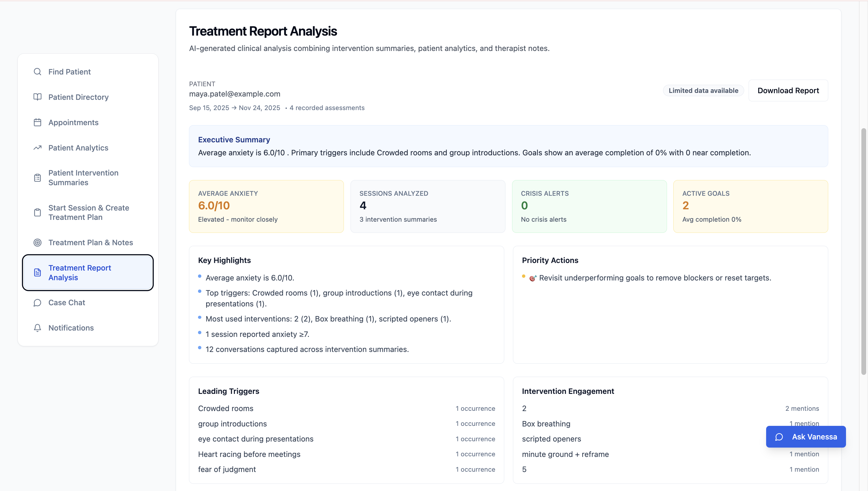Screen dimensions: 868x491
Task: Click the Limited data available badge
Action: 703,90
